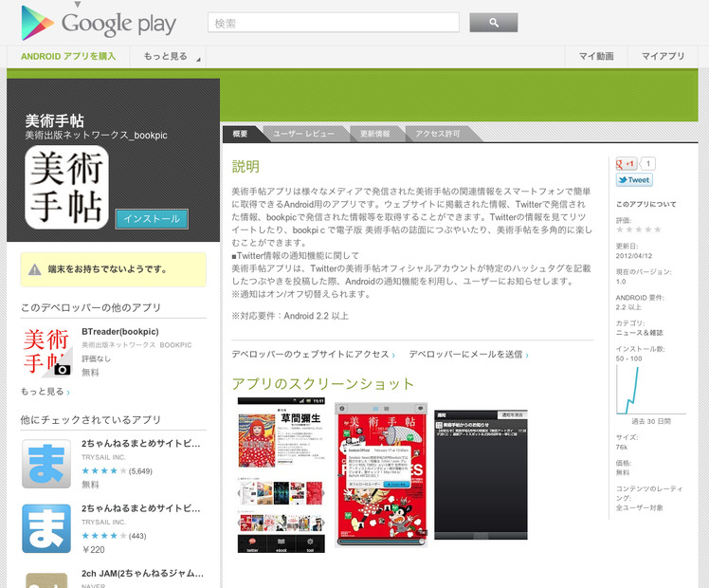The width and height of the screenshot is (709, 588).
Task: Click 他にチェックされているアプリ heading
Action: pyautogui.click(x=91, y=420)
